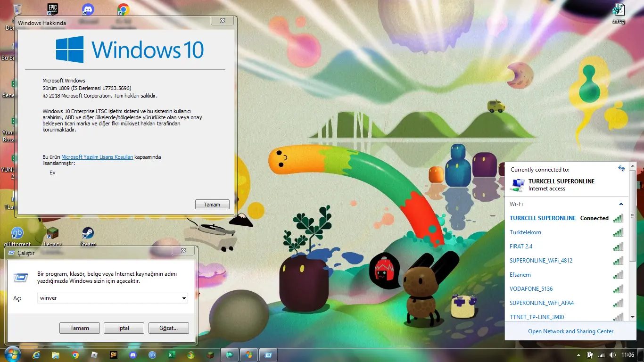Screen dimensions: 644x362
Task: Click İptal in the Çalıştır dialog
Action: 124,328
